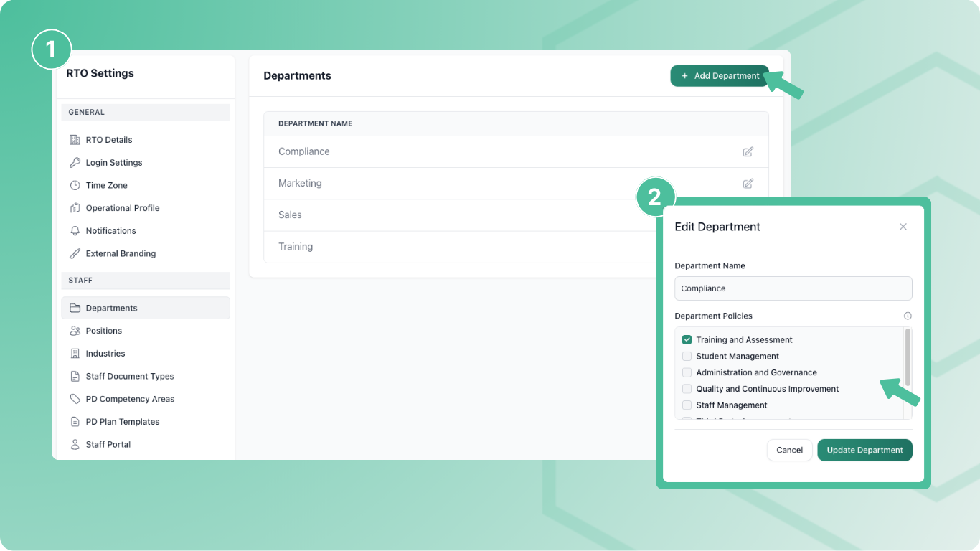Click the edit icon for Marketing department
The height and width of the screenshot is (551, 980).
pyautogui.click(x=748, y=184)
